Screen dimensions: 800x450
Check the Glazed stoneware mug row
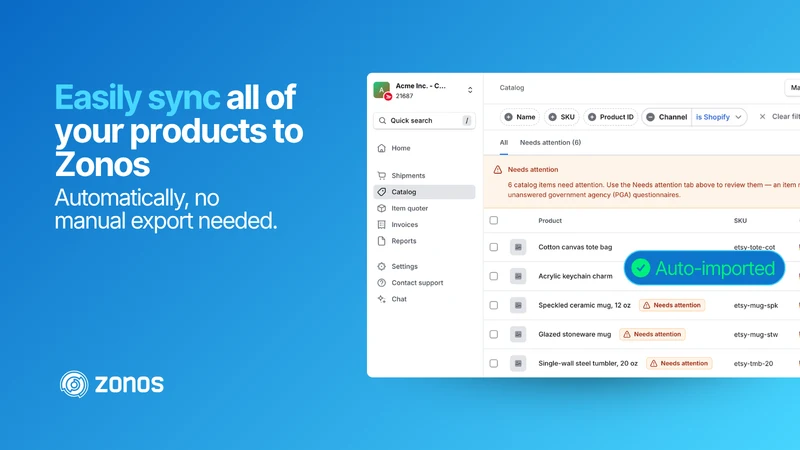click(493, 334)
